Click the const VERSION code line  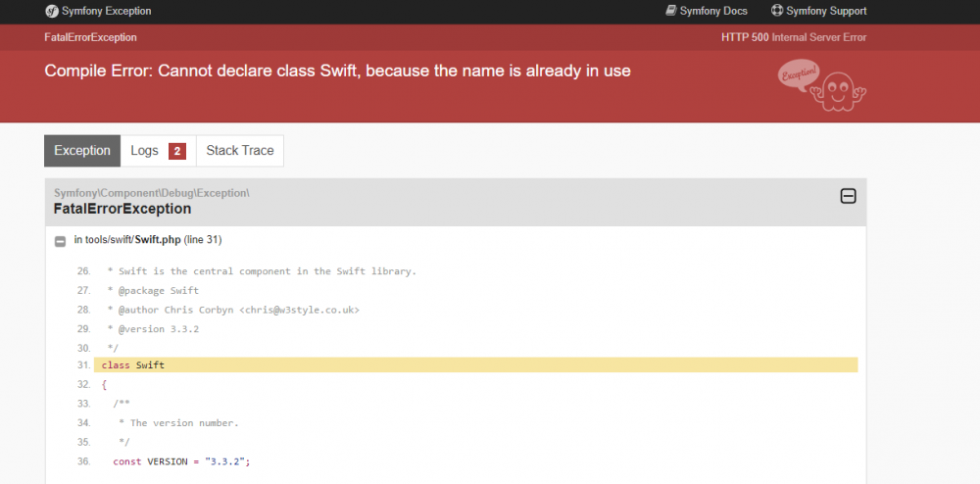181,461
